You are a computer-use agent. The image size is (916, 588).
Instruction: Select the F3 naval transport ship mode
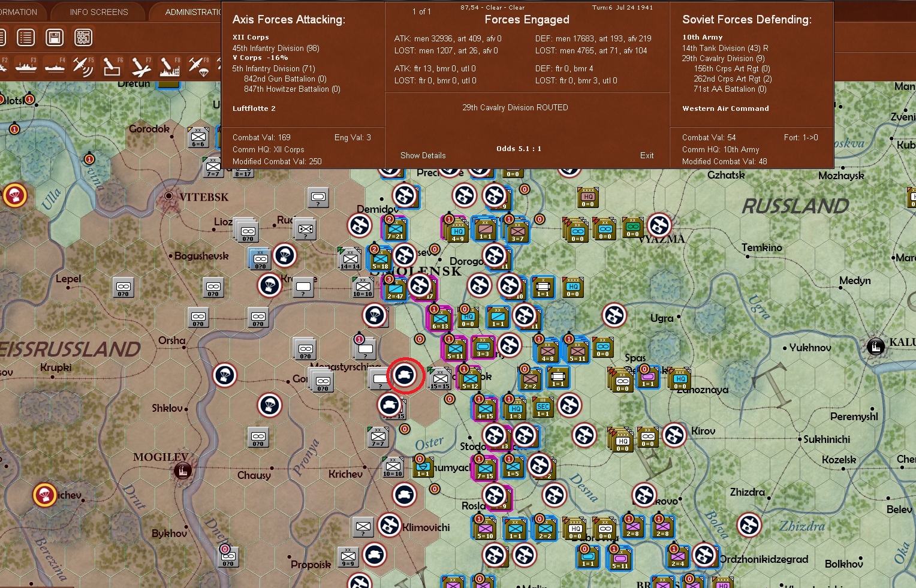(26, 66)
